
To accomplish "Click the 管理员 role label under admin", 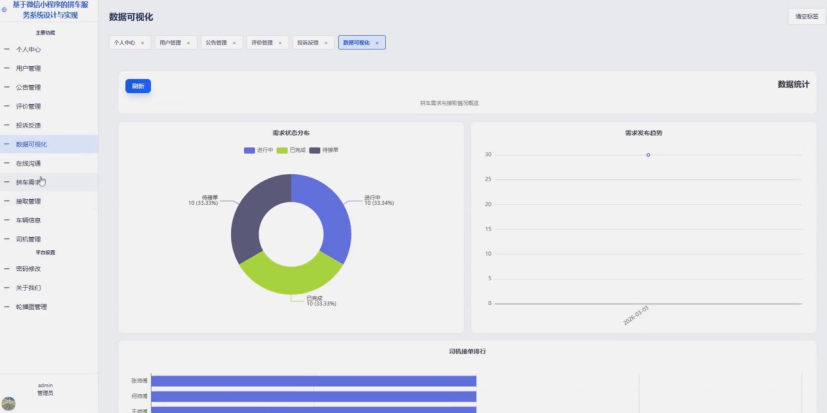I will coord(45,393).
